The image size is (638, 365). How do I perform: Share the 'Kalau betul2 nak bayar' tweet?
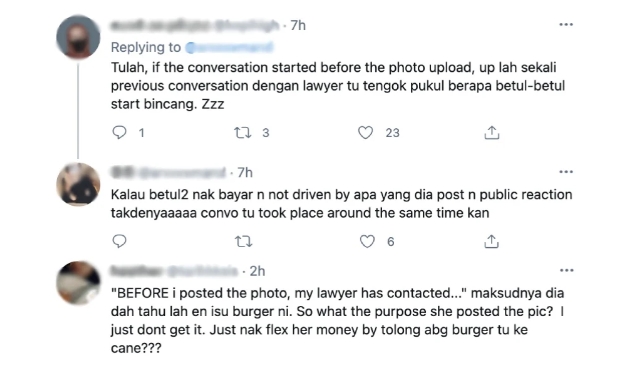point(492,241)
